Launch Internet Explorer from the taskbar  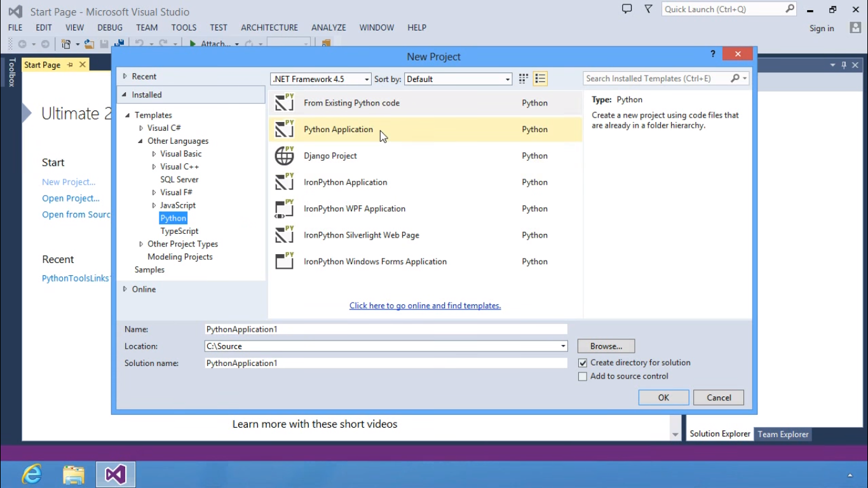coord(31,474)
